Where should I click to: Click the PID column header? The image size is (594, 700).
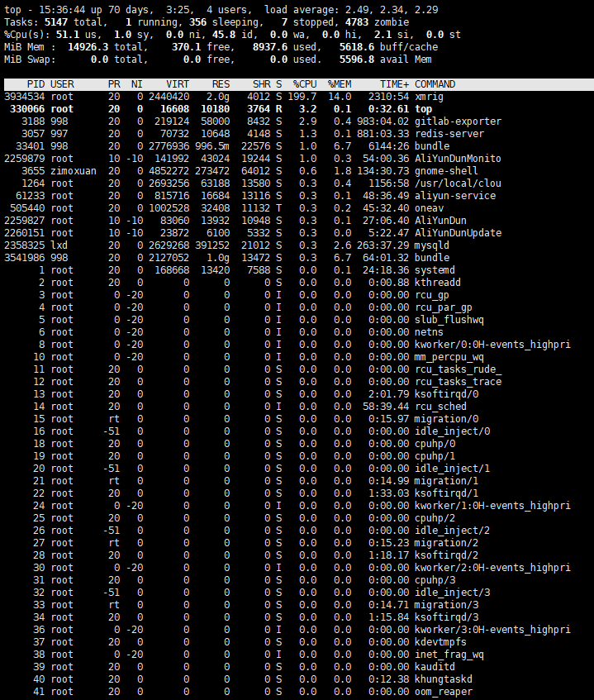[36, 84]
